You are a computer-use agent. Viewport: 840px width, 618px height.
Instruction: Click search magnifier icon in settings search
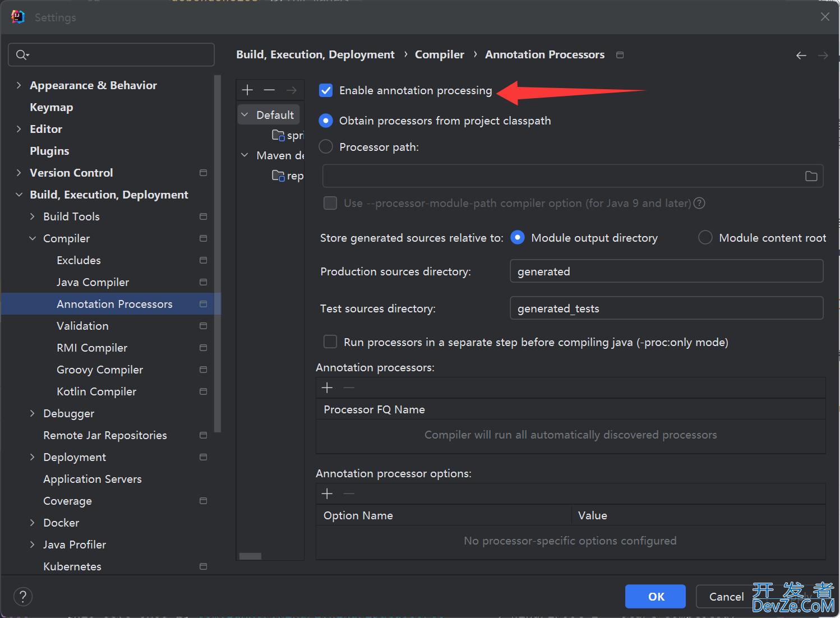[x=22, y=54]
